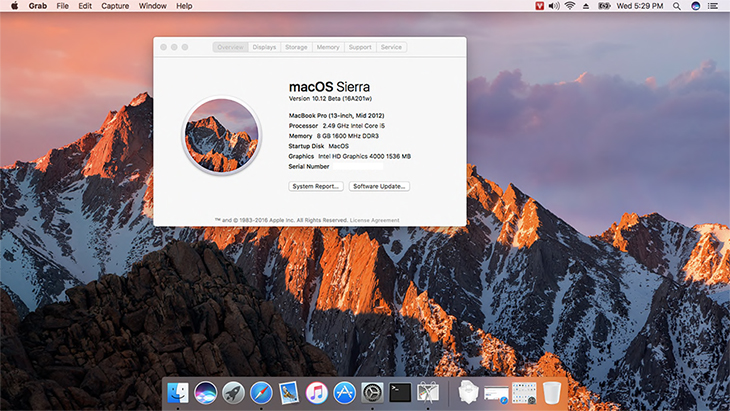The width and height of the screenshot is (730, 411).
Task: Click the eject icon in menu bar
Action: 586,6
